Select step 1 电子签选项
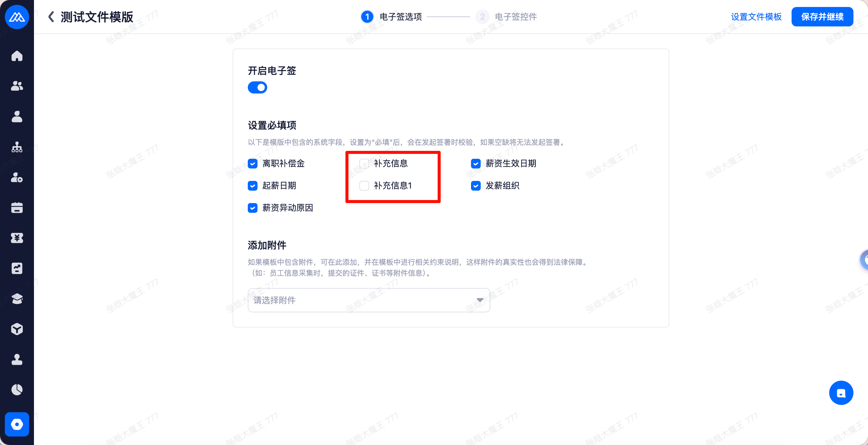Image resolution: width=868 pixels, height=445 pixels. coord(391,16)
